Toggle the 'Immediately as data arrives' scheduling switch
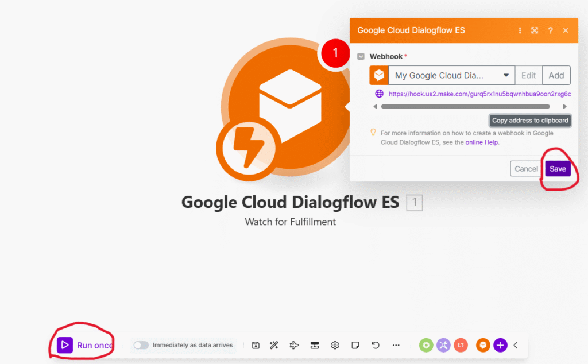Screen dimensions: 588x364 point(141,345)
